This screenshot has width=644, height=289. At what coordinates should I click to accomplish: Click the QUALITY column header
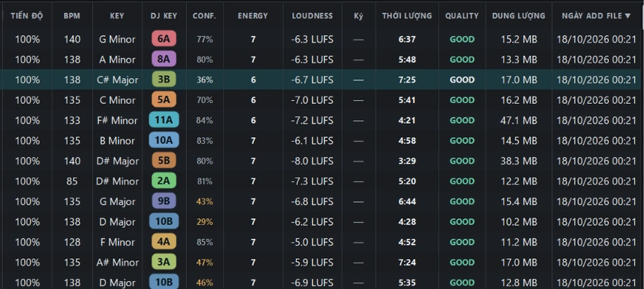[462, 16]
